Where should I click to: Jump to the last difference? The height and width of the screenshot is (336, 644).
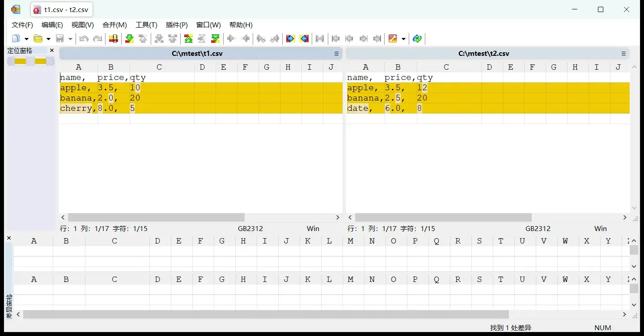pyautogui.click(x=216, y=39)
